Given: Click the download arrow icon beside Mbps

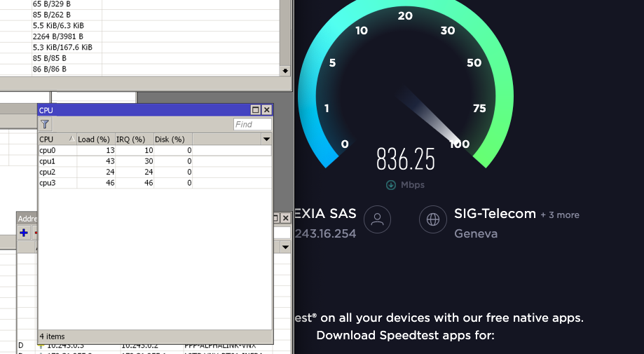Looking at the screenshot, I should (391, 185).
